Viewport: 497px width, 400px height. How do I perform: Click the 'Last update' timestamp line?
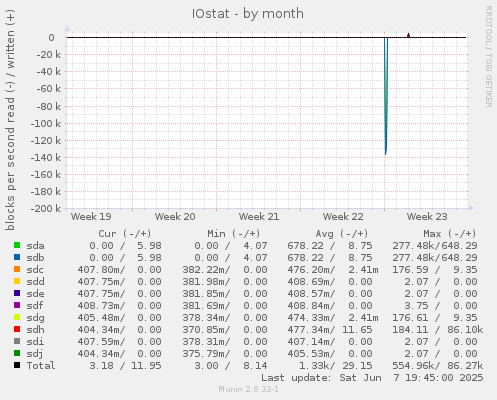pyautogui.click(x=372, y=378)
